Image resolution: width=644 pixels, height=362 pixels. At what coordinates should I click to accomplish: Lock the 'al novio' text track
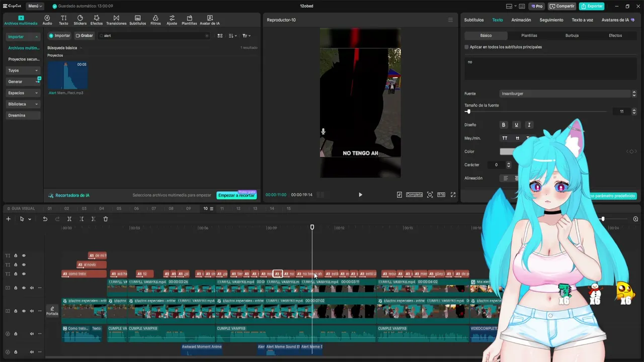click(16, 264)
